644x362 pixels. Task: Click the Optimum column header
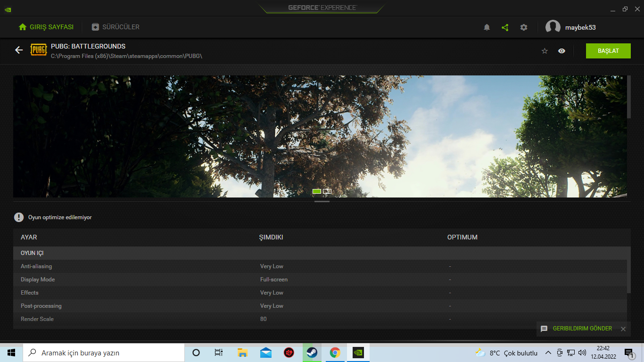(462, 237)
